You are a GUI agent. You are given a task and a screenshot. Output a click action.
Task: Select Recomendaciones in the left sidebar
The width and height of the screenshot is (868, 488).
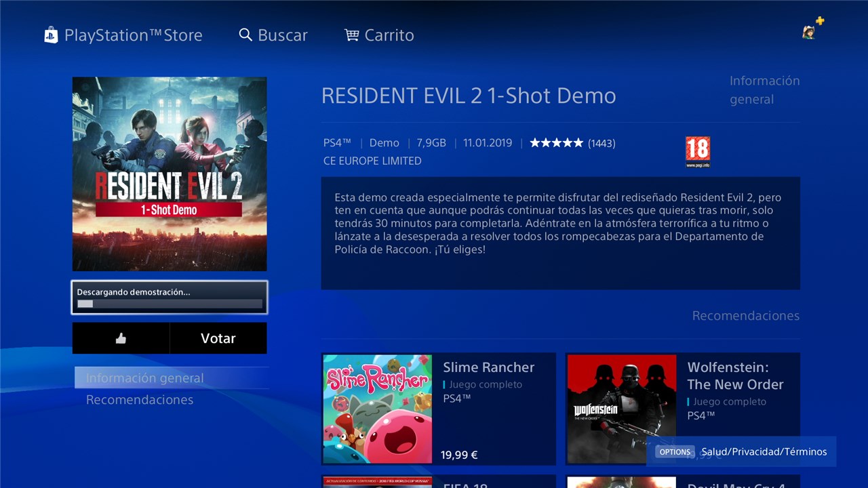pos(140,400)
